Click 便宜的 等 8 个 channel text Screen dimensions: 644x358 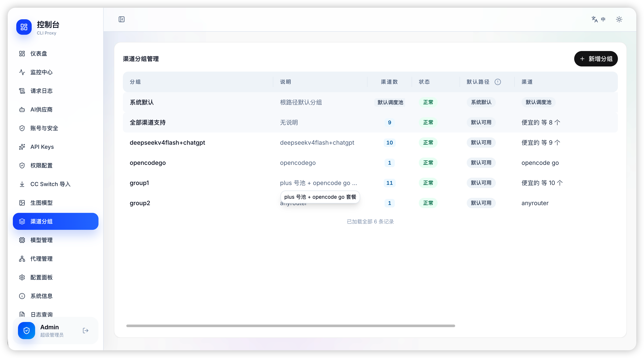pyautogui.click(x=541, y=122)
